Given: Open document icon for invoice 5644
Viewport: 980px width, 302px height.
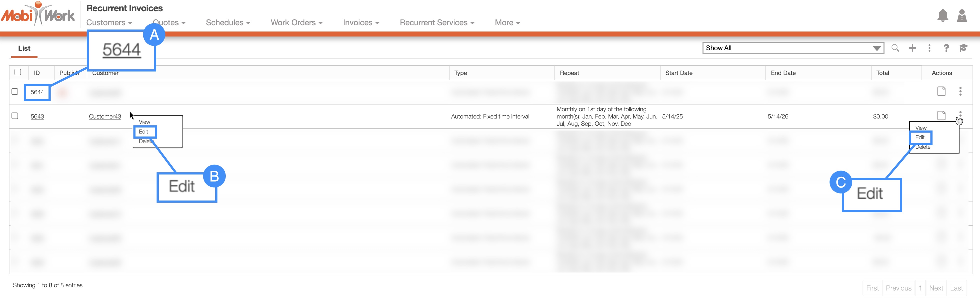Looking at the screenshot, I should tap(941, 91).
